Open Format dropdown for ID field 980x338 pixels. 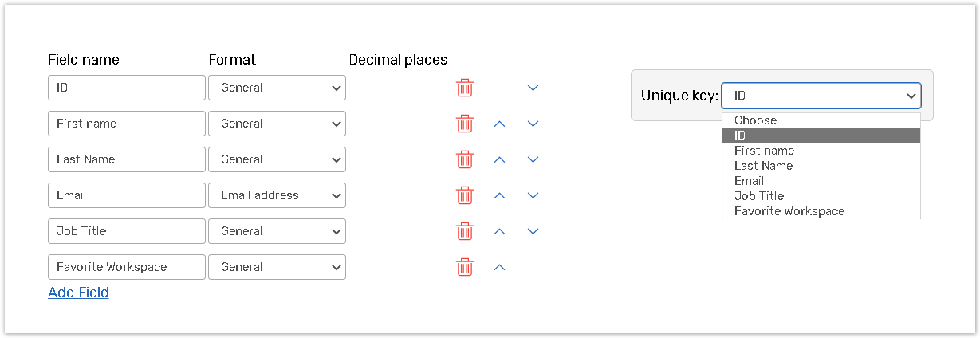[277, 88]
